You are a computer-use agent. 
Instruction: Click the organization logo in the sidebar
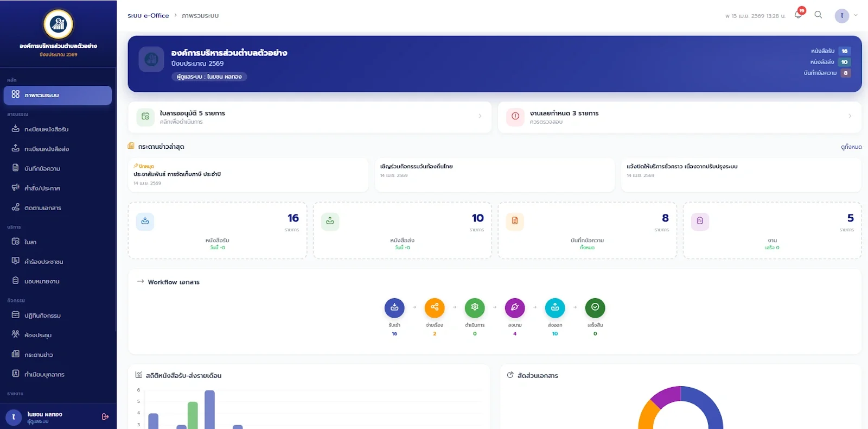(58, 24)
